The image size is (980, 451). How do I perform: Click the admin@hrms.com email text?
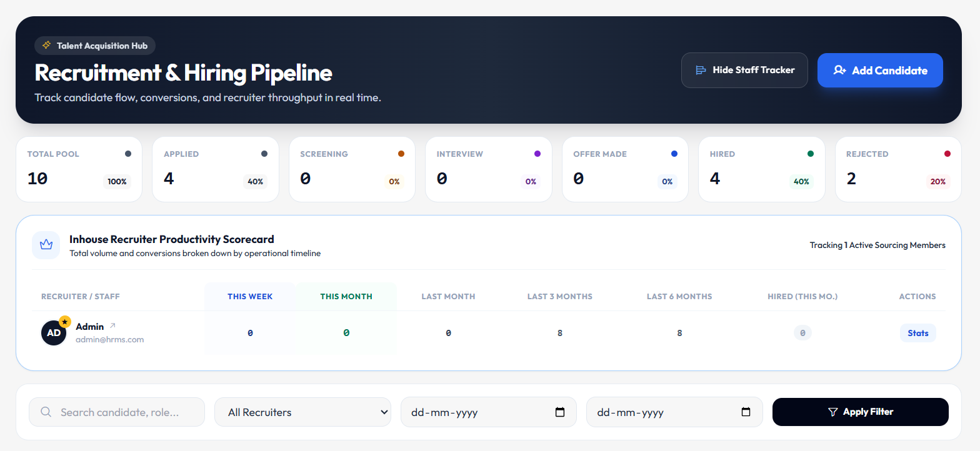click(x=110, y=340)
